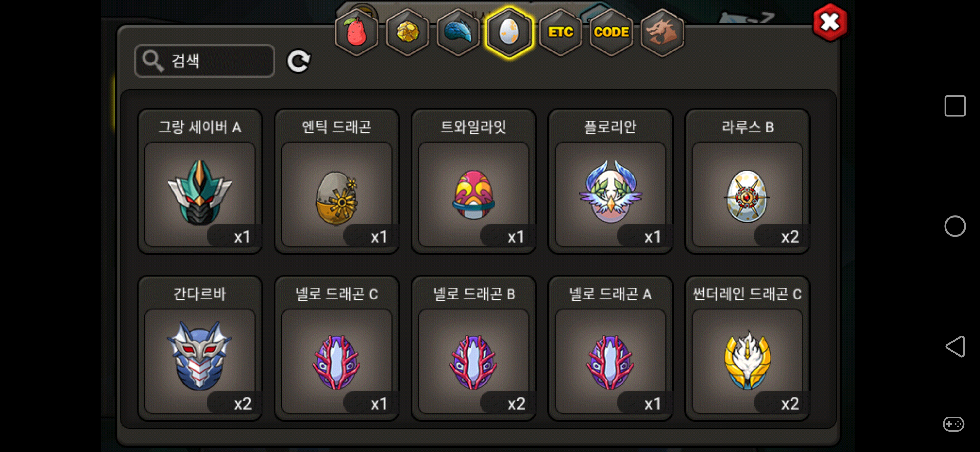Switch to the gold nugget category tab

click(x=407, y=32)
